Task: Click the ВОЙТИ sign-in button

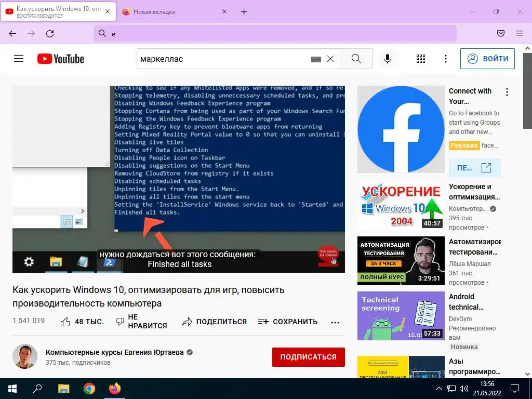Action: click(487, 59)
